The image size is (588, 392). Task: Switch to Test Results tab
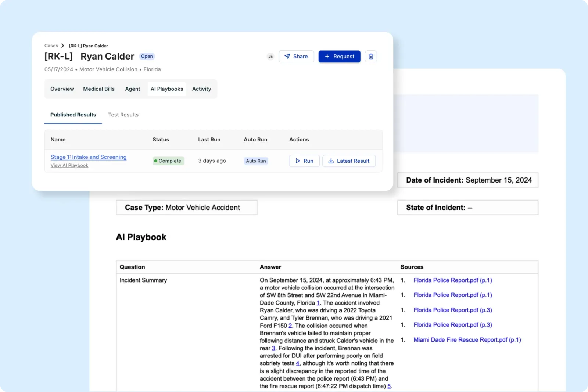(x=123, y=115)
